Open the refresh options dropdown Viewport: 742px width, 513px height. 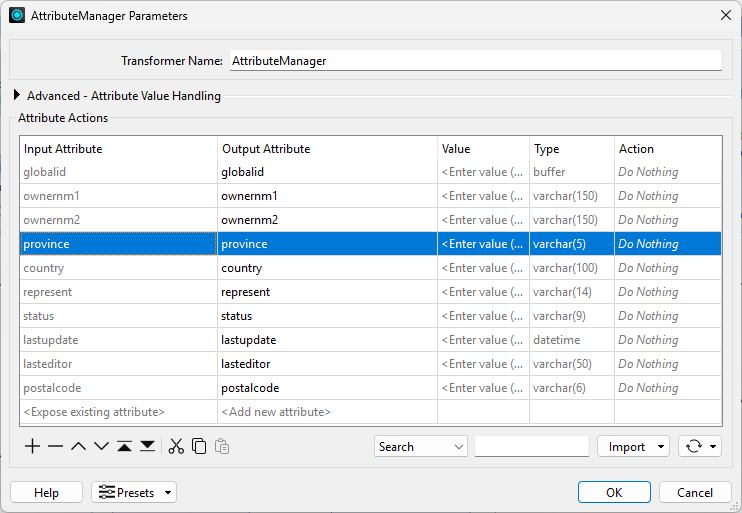click(699, 447)
